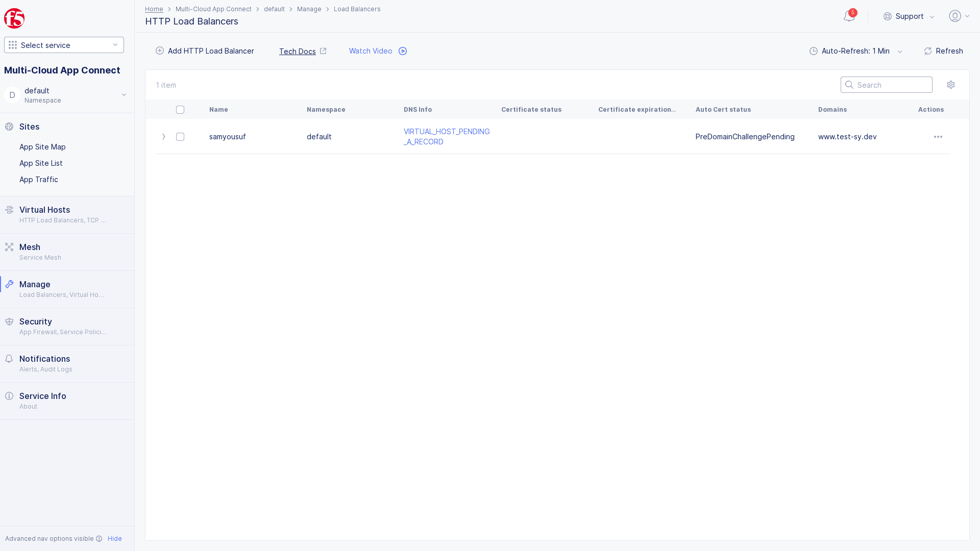Open the Support menu
This screenshot has width=980, height=551.
pyautogui.click(x=909, y=16)
